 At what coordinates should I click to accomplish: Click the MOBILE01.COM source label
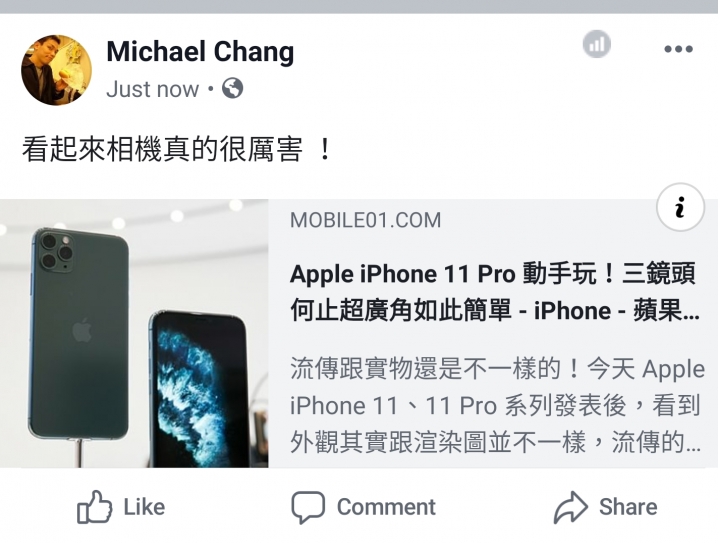366,220
